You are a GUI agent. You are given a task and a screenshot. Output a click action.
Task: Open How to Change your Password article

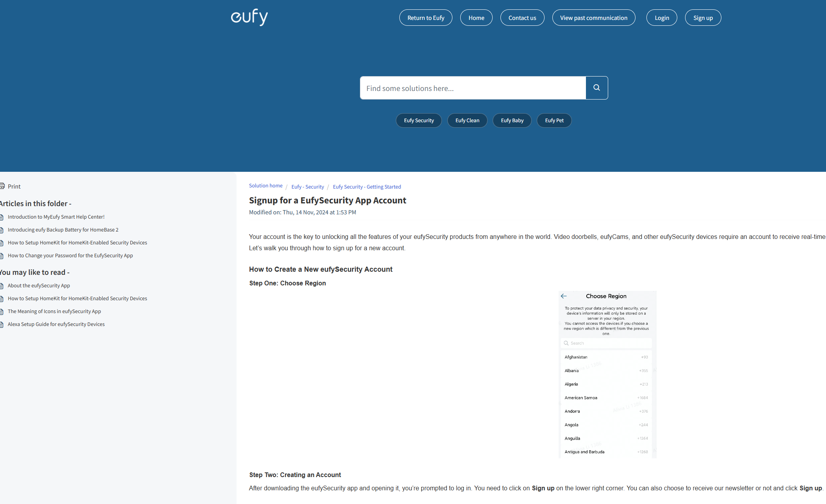70,256
